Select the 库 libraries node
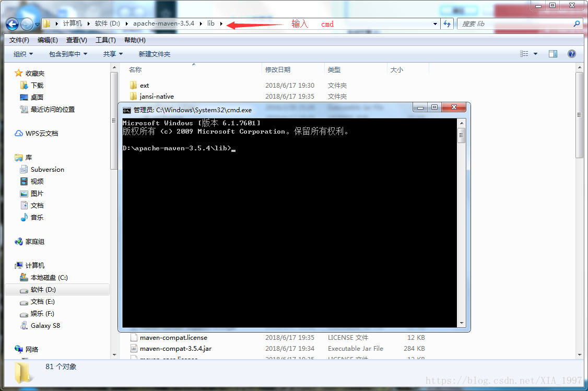This screenshot has width=588, height=391. tap(29, 158)
